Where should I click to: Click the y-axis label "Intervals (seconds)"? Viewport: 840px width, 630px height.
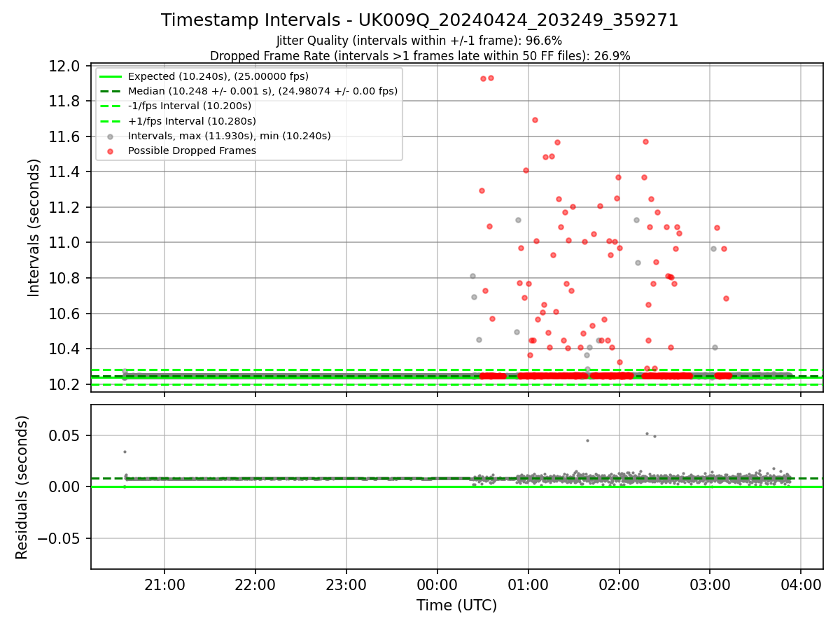pos(34,227)
